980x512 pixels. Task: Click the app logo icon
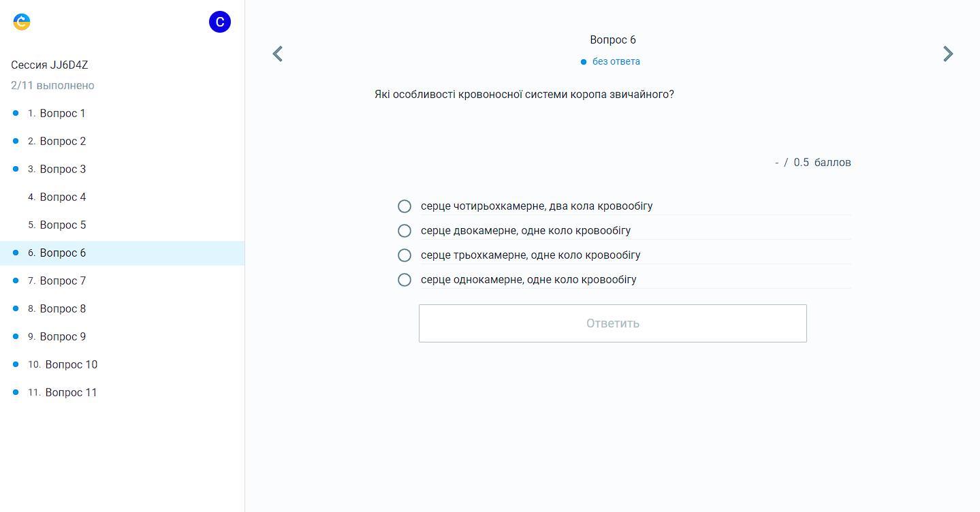point(22,22)
